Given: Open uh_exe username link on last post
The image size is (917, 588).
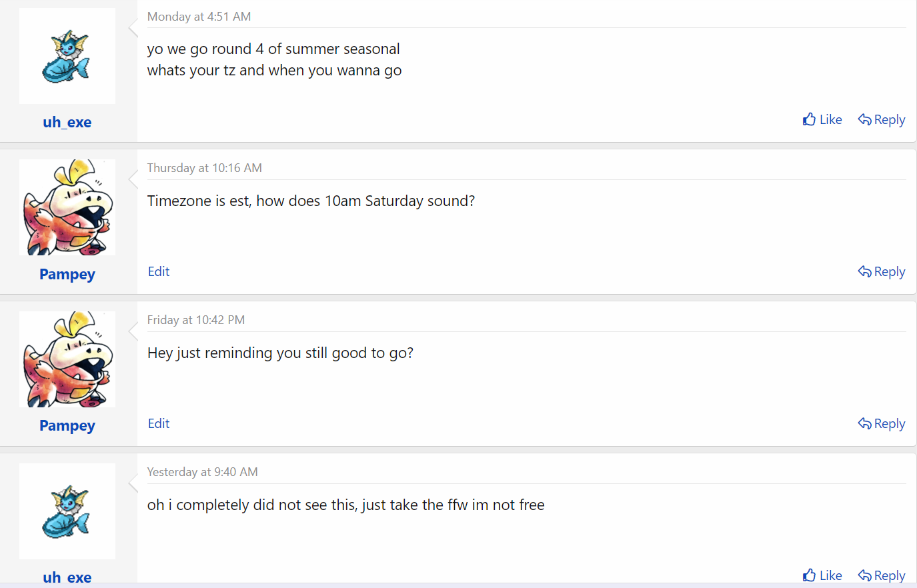Looking at the screenshot, I should (67, 577).
